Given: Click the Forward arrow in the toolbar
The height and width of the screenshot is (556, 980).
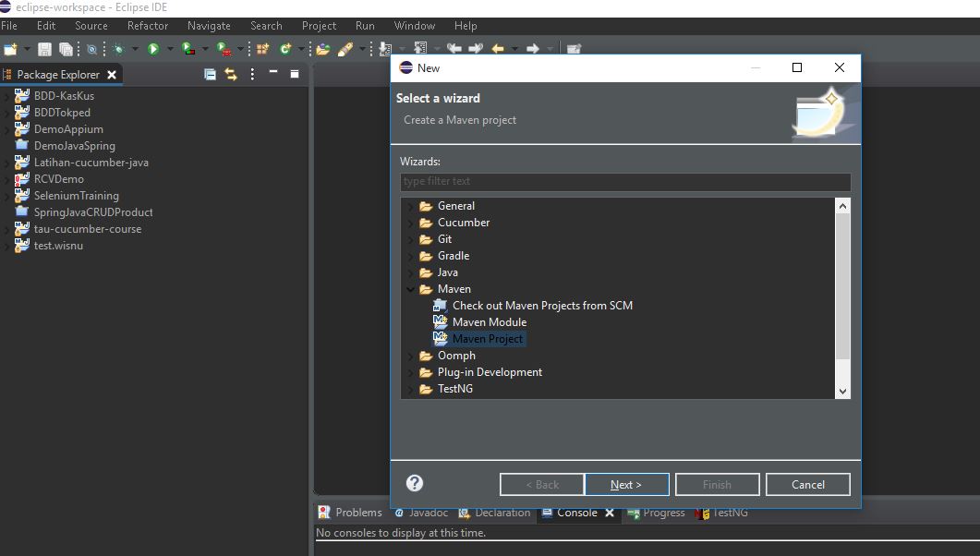Looking at the screenshot, I should point(533,49).
